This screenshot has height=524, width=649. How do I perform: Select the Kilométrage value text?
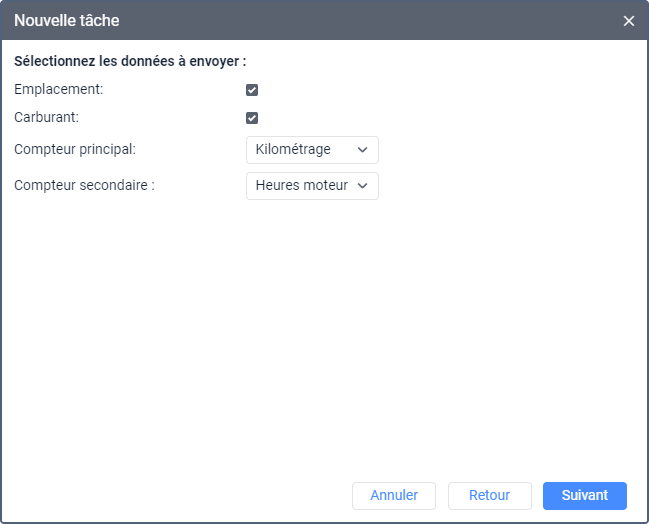point(293,150)
